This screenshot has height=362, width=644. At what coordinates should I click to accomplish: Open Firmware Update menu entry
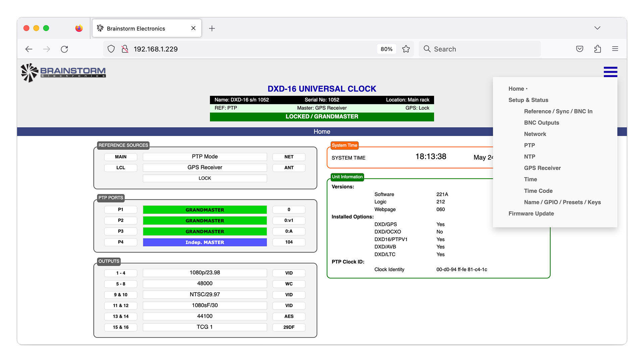[x=531, y=214]
